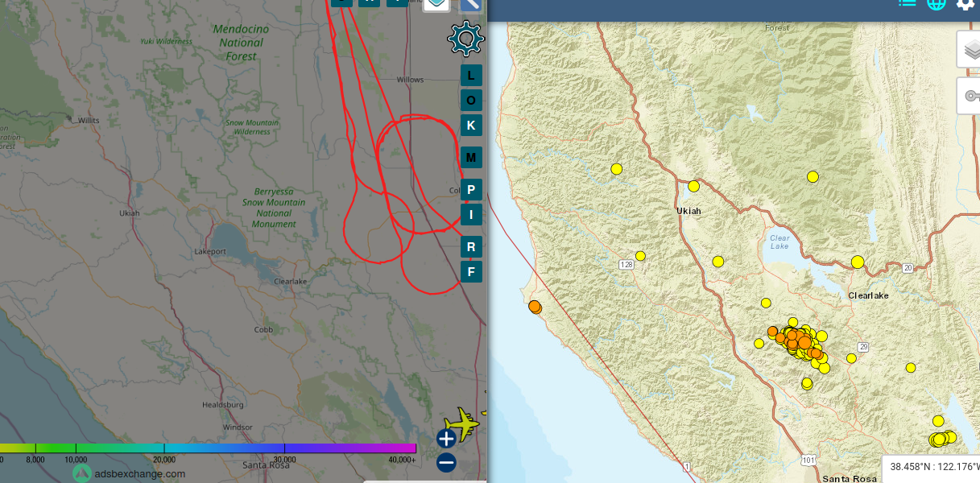980x483 pixels.
Task: Toggle the F button in flight tracker
Action: coord(471,271)
